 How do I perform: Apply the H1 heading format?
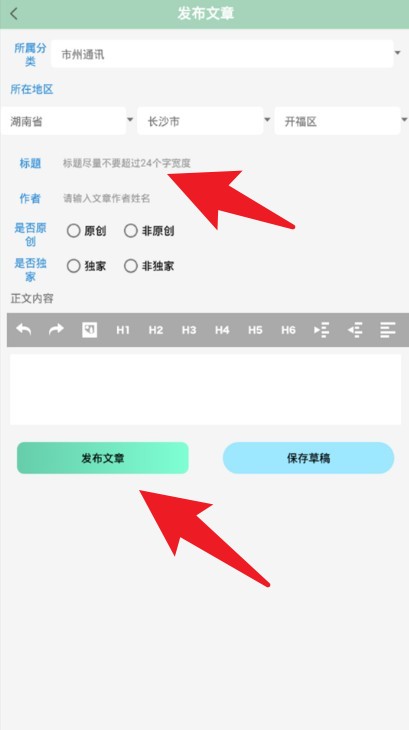click(x=123, y=330)
